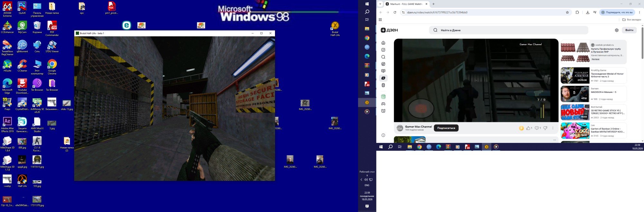Click the Подтвердите, что это вы button

[617, 12]
